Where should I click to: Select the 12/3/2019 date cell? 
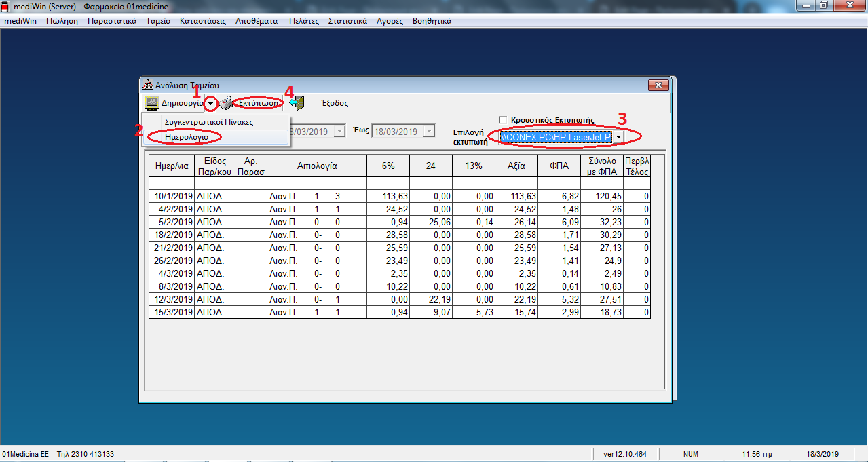coord(172,299)
